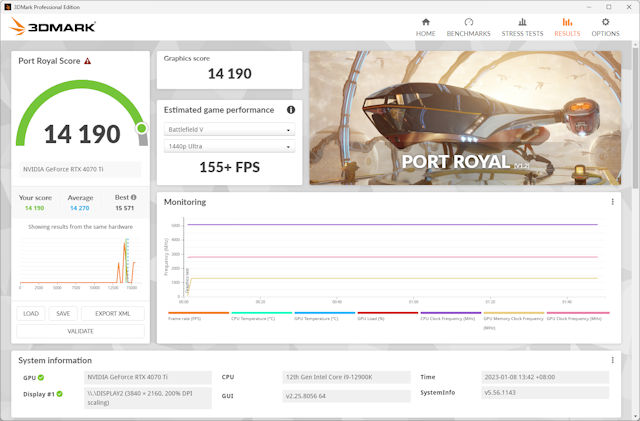This screenshot has height=421, width=640.
Task: Open the Benchmarks section
Action: pos(468,27)
